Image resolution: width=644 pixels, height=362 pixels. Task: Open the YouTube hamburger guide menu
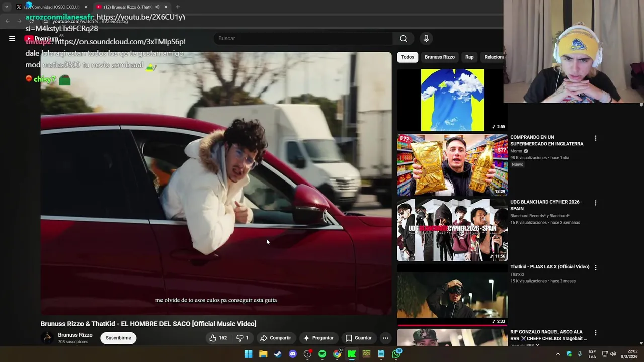pos(12,38)
